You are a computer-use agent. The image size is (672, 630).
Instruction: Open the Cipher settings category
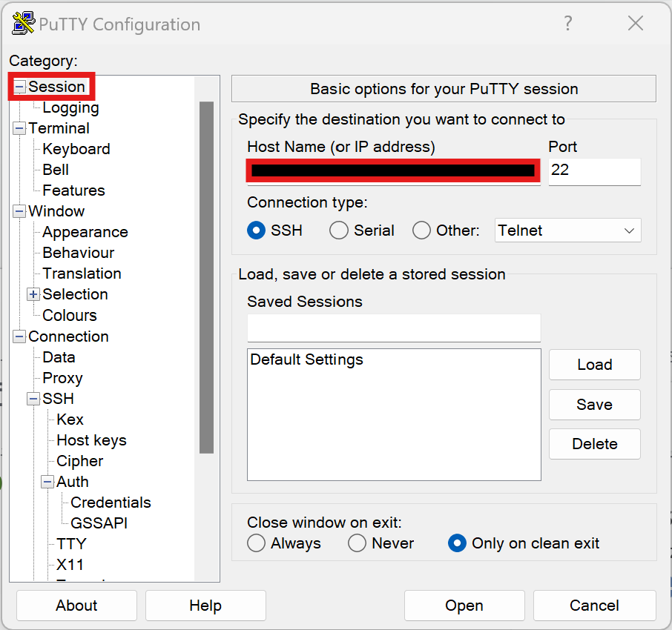click(79, 461)
